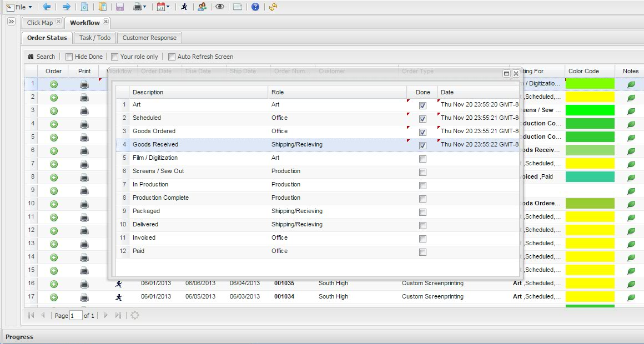Open the File dropdown menu
This screenshot has width=644, height=344.
(x=19, y=7)
